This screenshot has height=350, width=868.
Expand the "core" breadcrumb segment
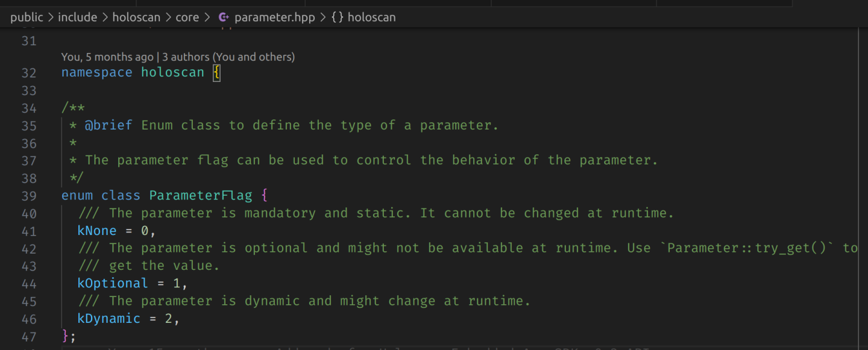tap(187, 17)
